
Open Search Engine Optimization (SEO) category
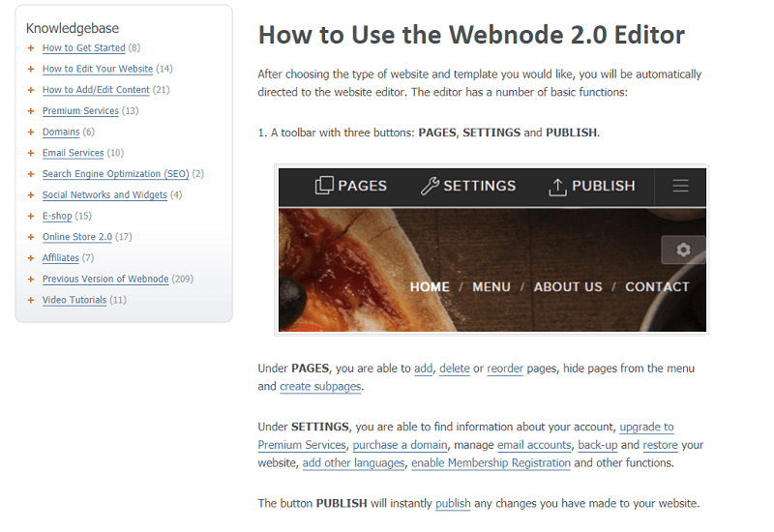pos(115,174)
